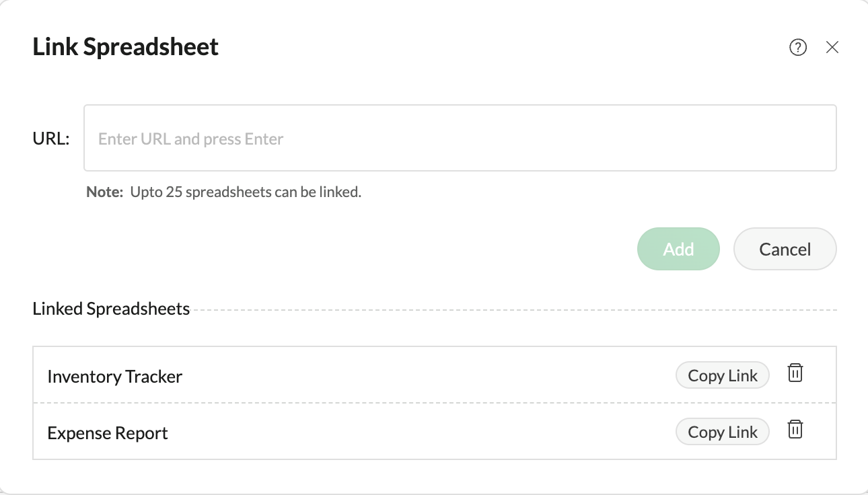Delete the Inventory Tracker linked spreadsheet

coord(795,373)
